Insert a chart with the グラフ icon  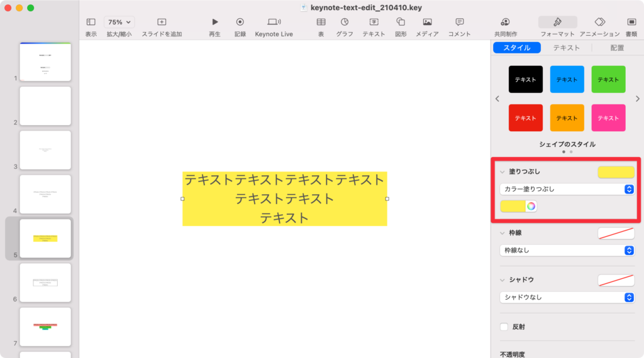(344, 22)
